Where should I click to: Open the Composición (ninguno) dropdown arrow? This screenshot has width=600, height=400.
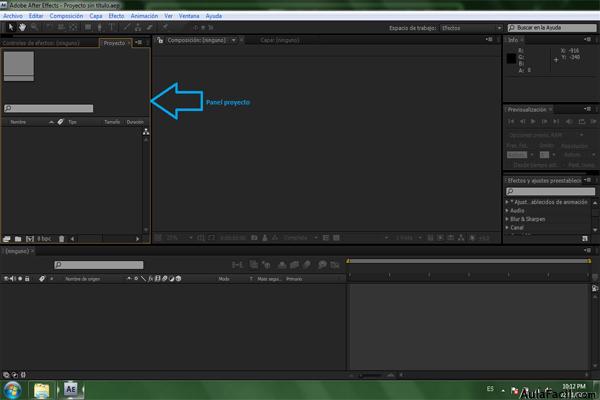pos(233,40)
